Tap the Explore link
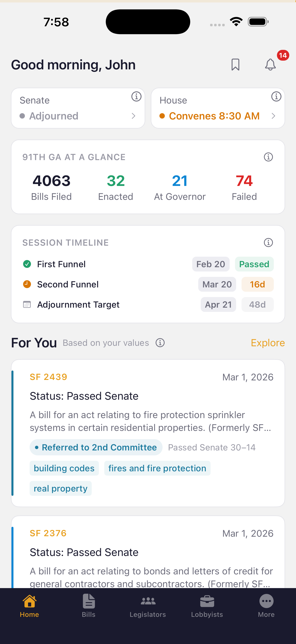This screenshot has height=644, width=296. tap(268, 343)
